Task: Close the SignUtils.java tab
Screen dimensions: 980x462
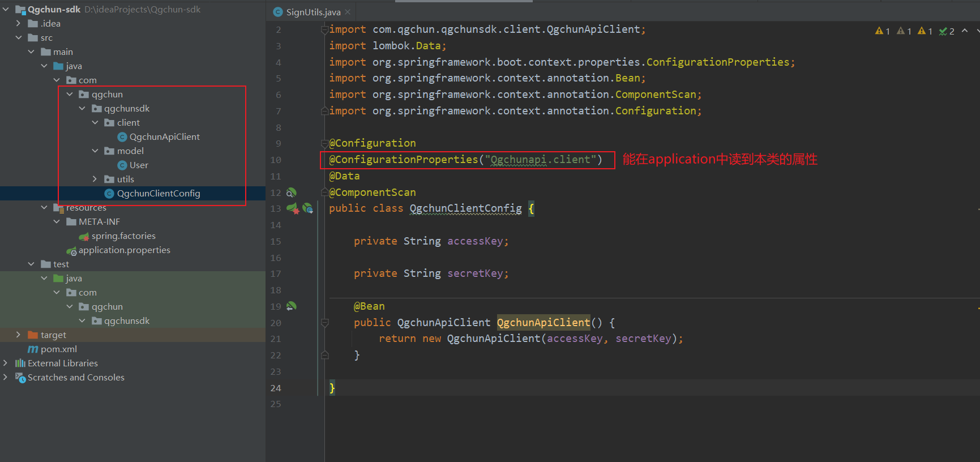Action: (348, 12)
